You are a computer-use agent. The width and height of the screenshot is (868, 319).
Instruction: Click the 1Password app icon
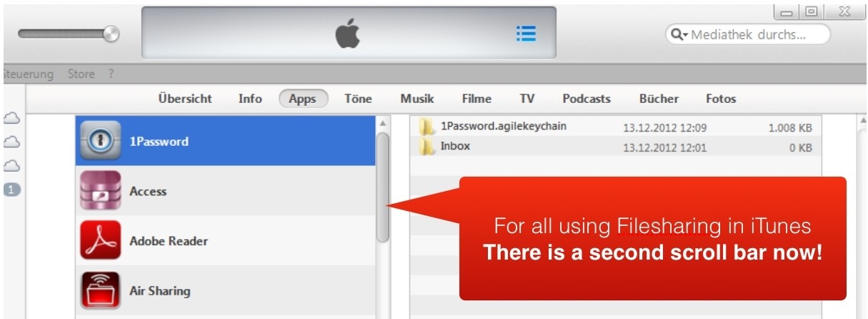[99, 141]
